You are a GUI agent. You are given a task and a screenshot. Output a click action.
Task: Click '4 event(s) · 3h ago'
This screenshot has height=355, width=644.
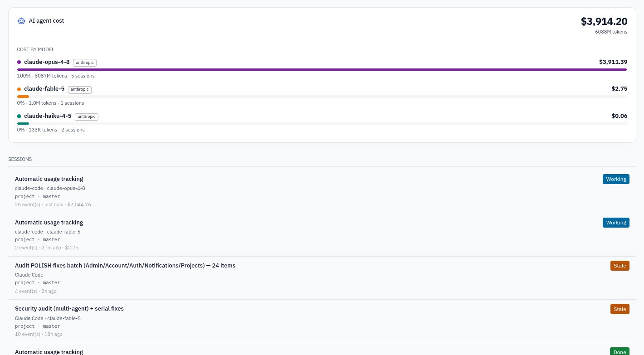tap(35, 292)
